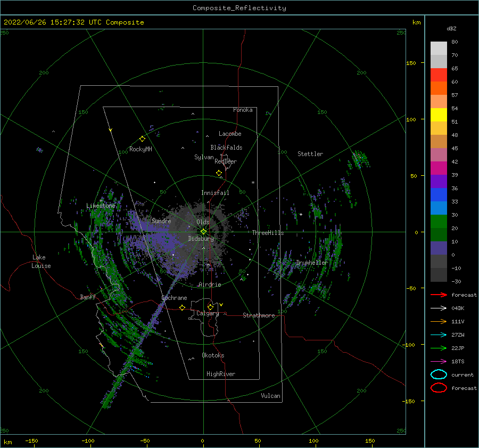
Task: Click the Drumheller town label
Action: (312, 263)
